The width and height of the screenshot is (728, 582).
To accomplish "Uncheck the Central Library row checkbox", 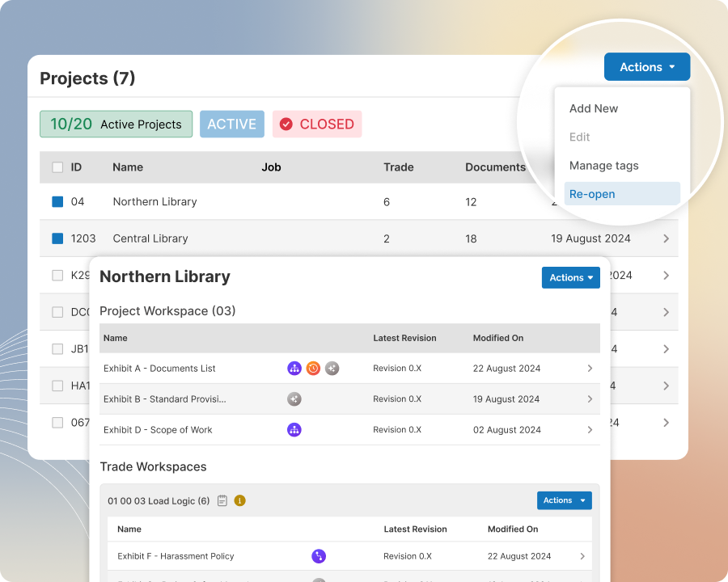I will coord(57,238).
